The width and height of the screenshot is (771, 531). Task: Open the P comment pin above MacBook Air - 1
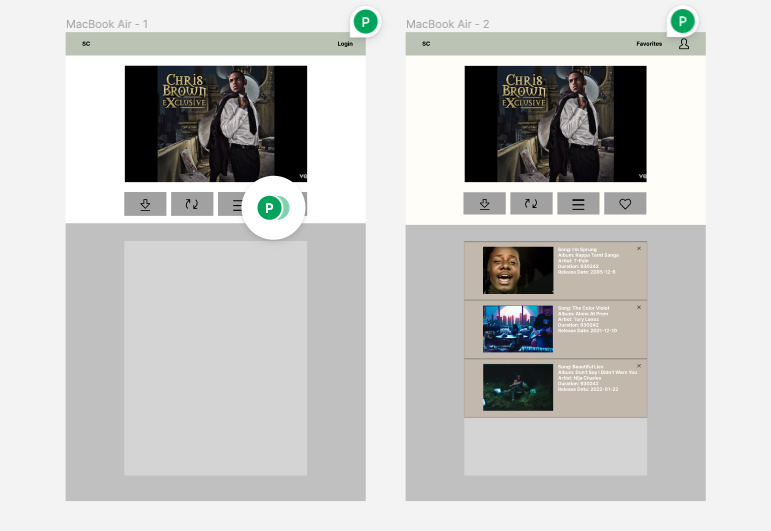(x=365, y=22)
